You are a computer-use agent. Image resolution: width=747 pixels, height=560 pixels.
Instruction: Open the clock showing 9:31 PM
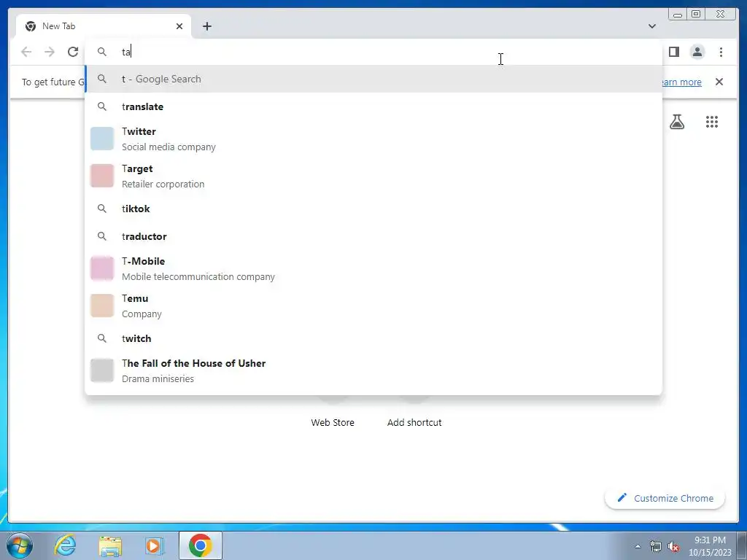pyautogui.click(x=710, y=545)
